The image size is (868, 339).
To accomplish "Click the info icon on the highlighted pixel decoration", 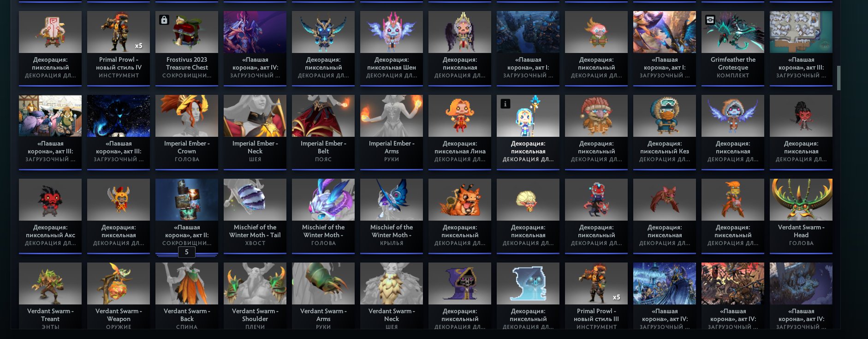I will point(505,104).
